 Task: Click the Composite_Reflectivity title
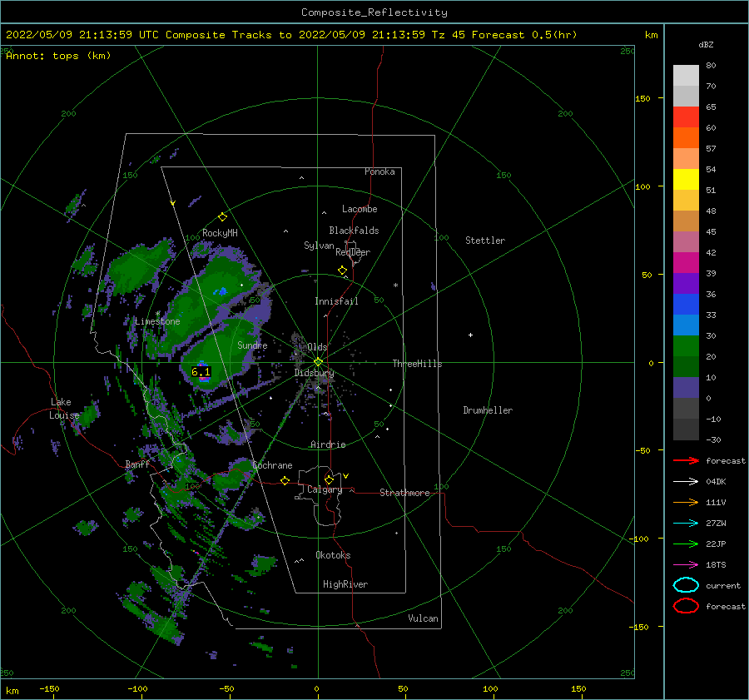pyautogui.click(x=374, y=12)
